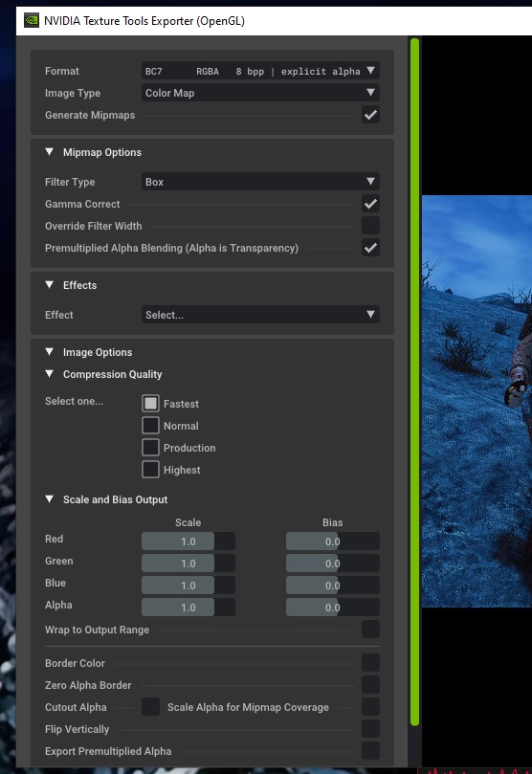Screen dimensions: 532x774
Task: Collapse the Compression Quality section
Action: coord(50,374)
